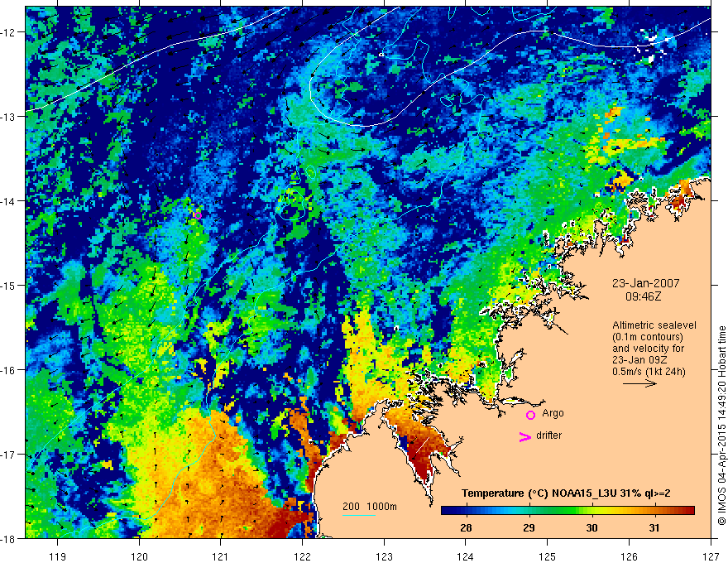Image resolution: width=728 pixels, height=563 pixels.
Task: Click the '-16' latitude axis label
Action: [8, 370]
